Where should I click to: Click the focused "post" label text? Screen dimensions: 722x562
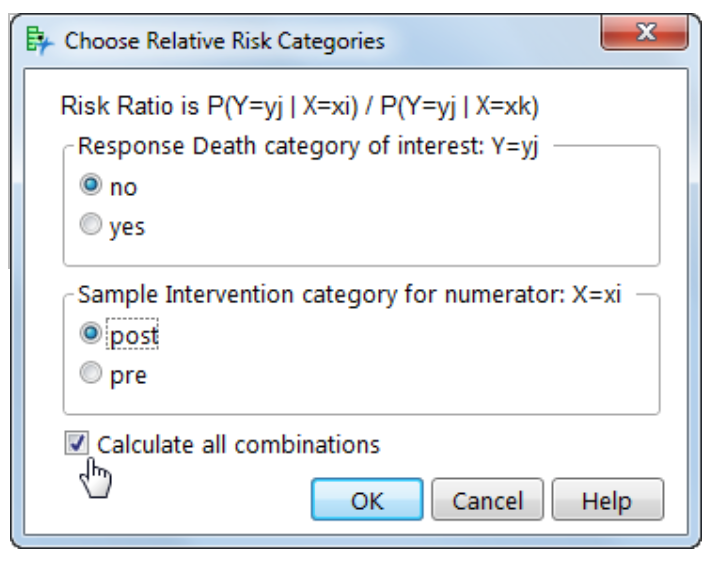point(133,334)
